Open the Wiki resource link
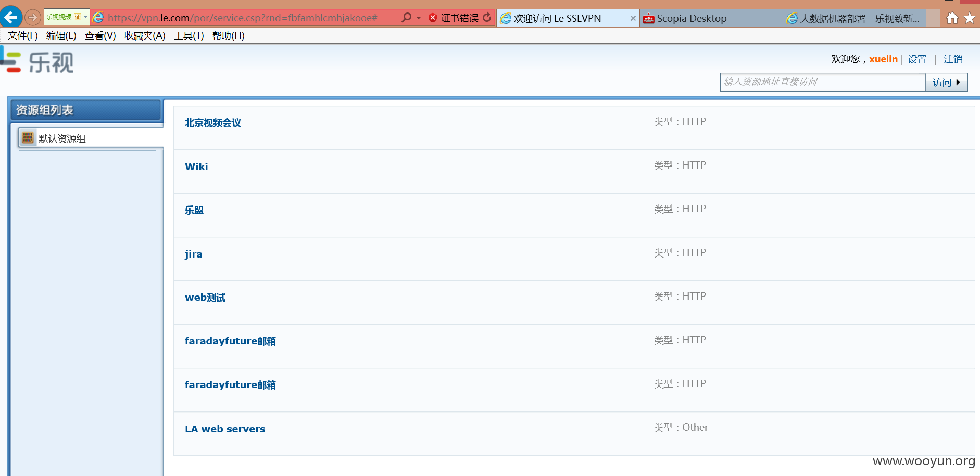This screenshot has height=476, width=980. coord(196,166)
